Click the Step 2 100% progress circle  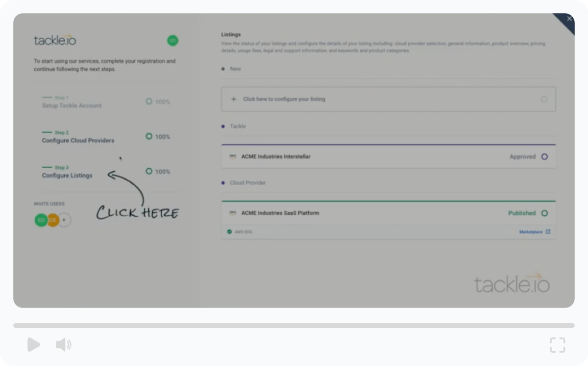(149, 136)
